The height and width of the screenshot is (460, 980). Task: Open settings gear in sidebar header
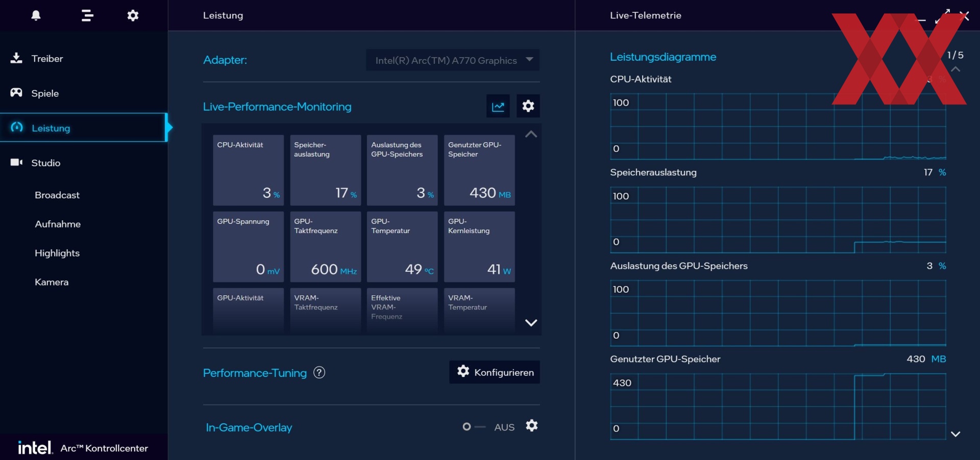click(x=133, y=15)
